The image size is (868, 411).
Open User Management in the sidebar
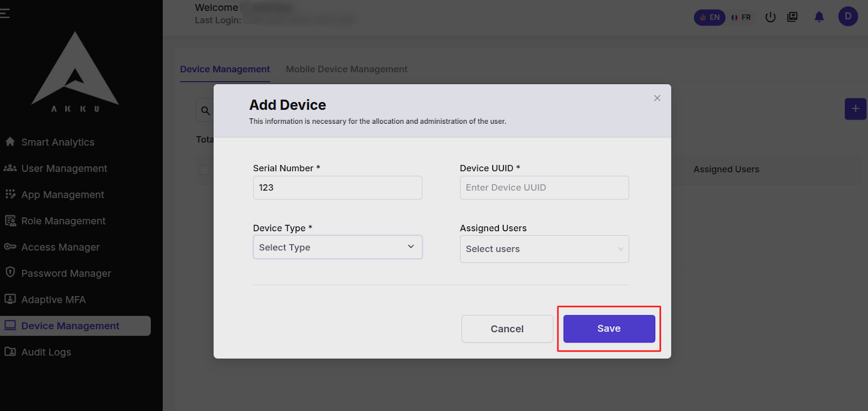pyautogui.click(x=64, y=168)
